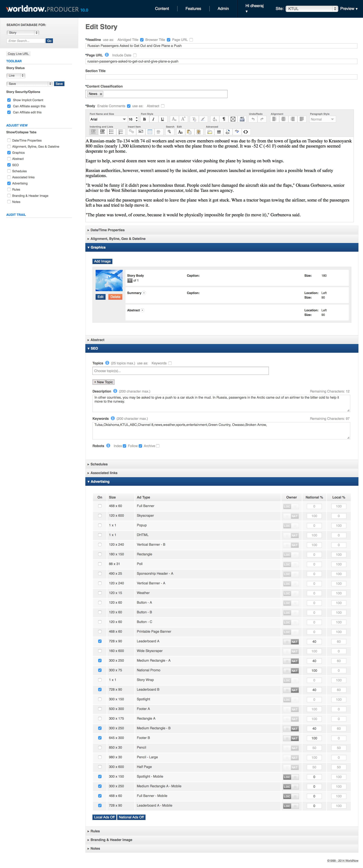Check the Robots Archive checkbox
The height and width of the screenshot is (868, 363).
tap(158, 446)
